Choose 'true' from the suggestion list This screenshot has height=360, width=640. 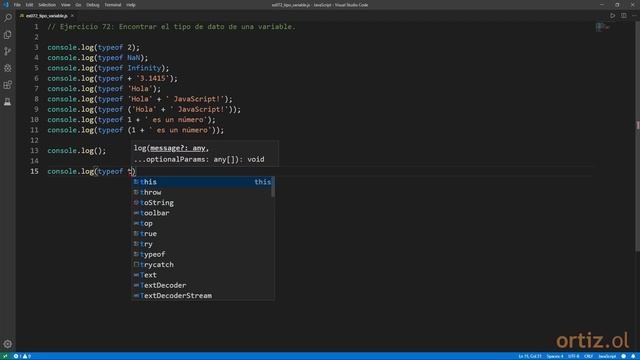(x=202, y=233)
